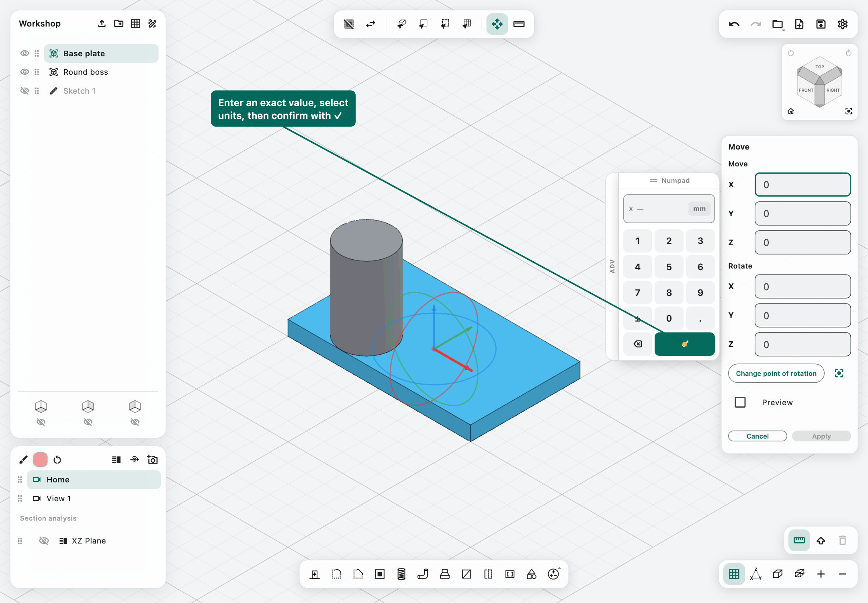Click the paintbrush appearance icon

23,459
